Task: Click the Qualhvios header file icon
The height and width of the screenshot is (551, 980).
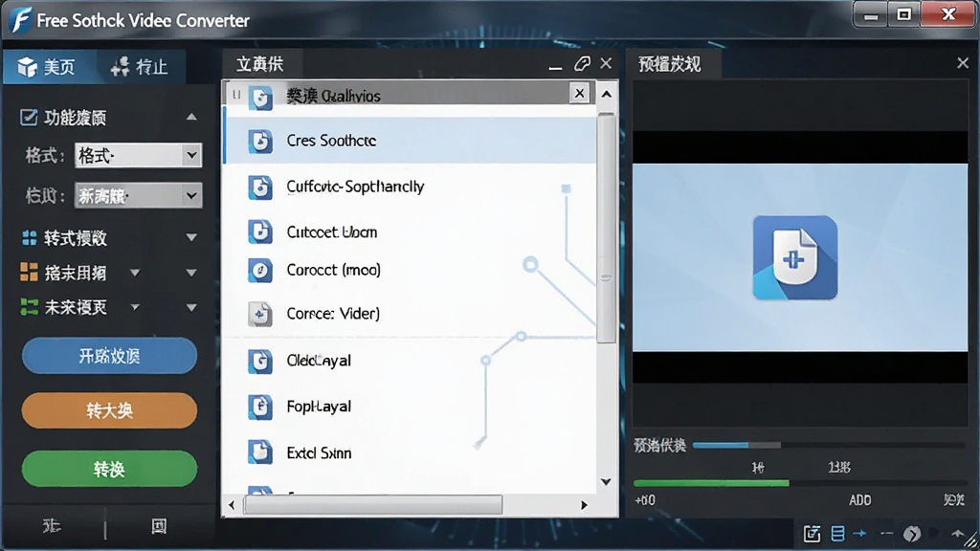Action: point(260,97)
